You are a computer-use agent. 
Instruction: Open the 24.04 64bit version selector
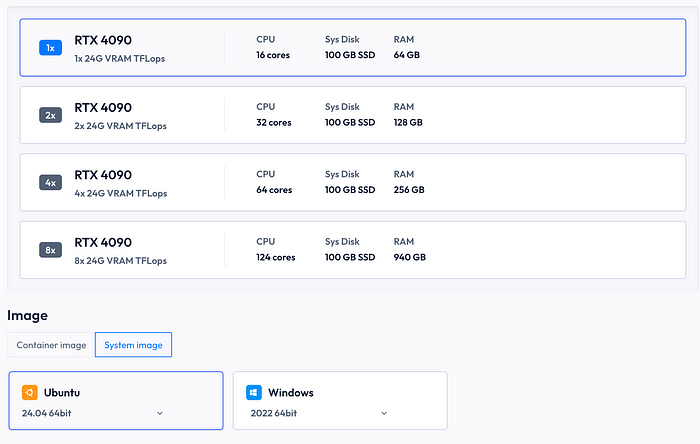point(92,413)
